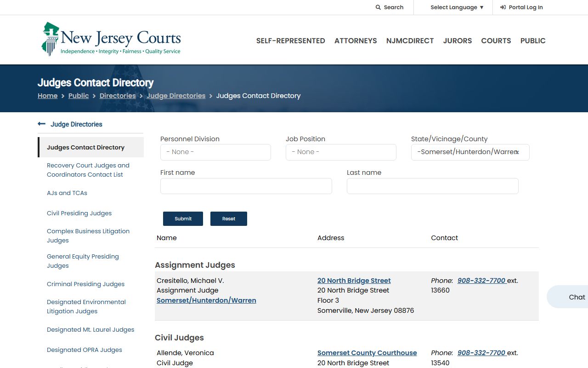
Task: Open the Somerset County Courthouse link
Action: tap(367, 353)
